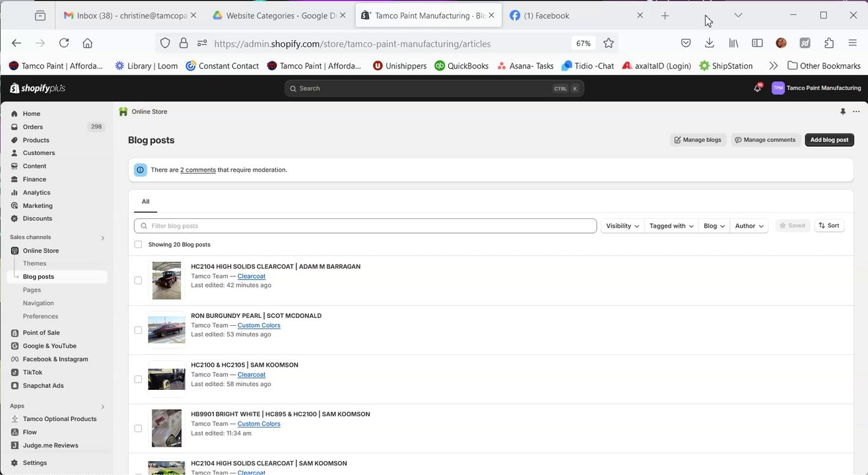Open the Clearcoat link on Adam M Barragan post
Screen dimensions: 868x475
pyautogui.click(x=251, y=276)
